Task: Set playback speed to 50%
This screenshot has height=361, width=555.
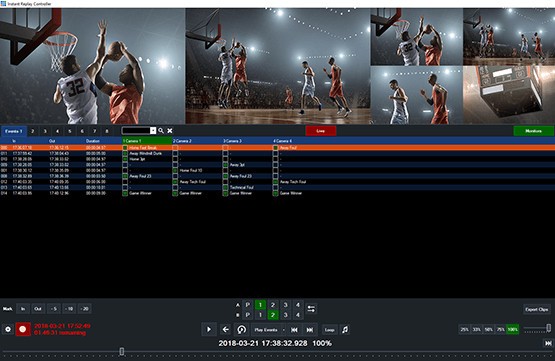Action: (488, 330)
